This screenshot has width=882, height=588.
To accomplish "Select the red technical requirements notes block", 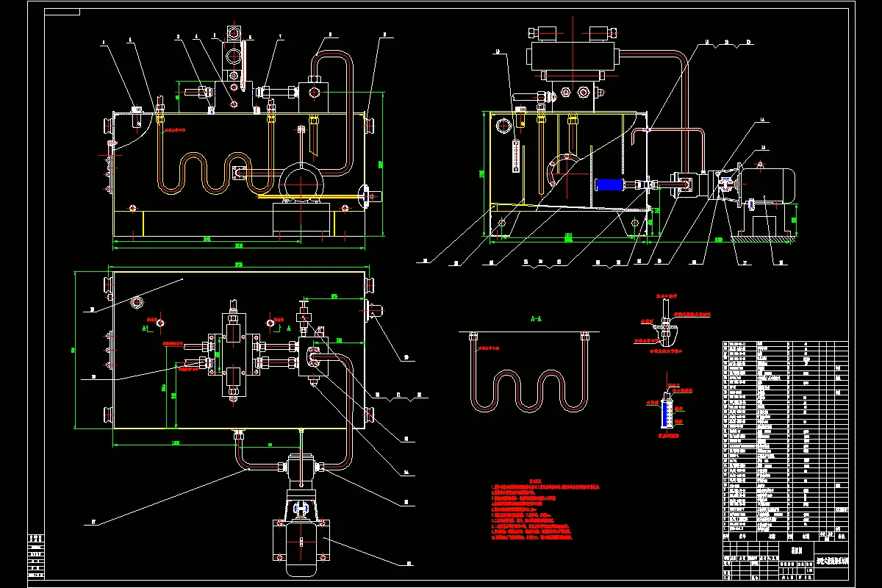I will click(545, 509).
